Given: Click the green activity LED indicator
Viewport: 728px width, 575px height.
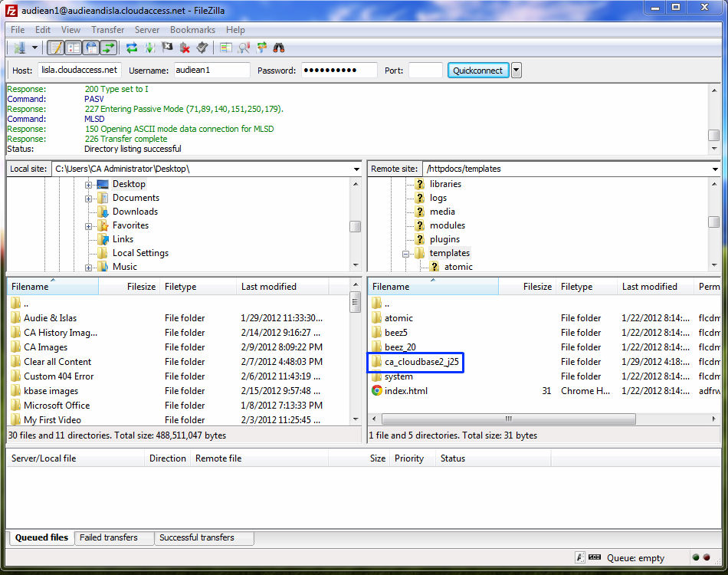Looking at the screenshot, I should click(696, 557).
